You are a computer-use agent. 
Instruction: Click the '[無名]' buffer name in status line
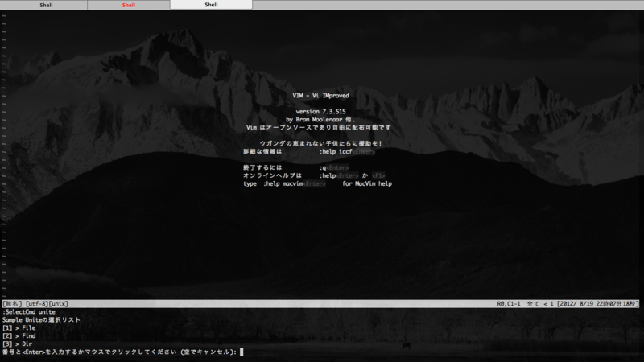[x=12, y=304]
